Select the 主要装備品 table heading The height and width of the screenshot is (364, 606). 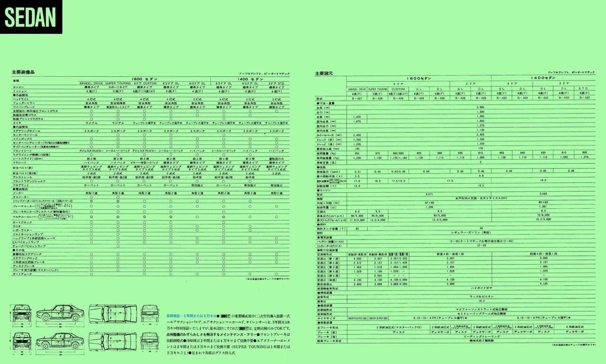point(23,72)
